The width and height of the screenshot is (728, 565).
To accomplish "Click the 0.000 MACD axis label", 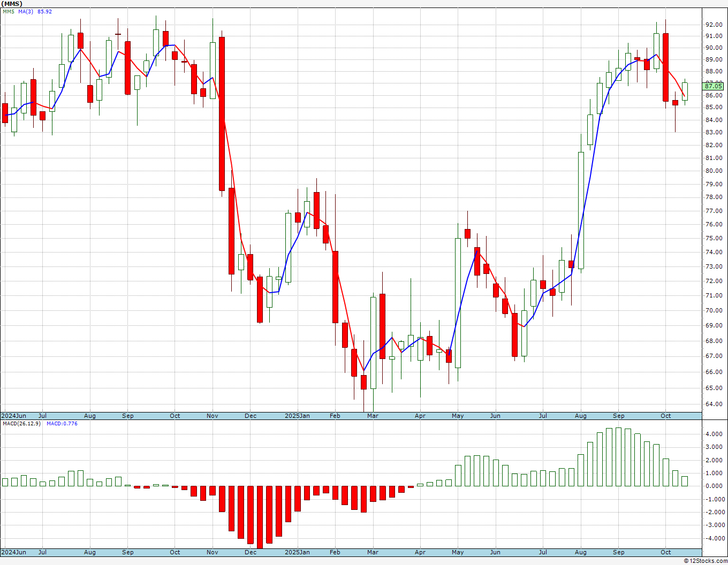I will pyautogui.click(x=715, y=486).
